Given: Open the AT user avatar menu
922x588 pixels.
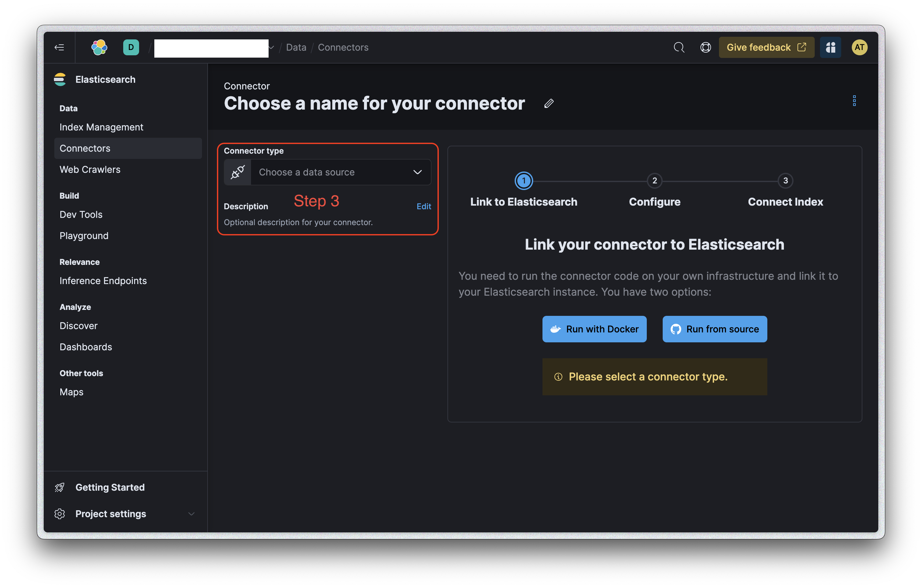Looking at the screenshot, I should (x=860, y=47).
